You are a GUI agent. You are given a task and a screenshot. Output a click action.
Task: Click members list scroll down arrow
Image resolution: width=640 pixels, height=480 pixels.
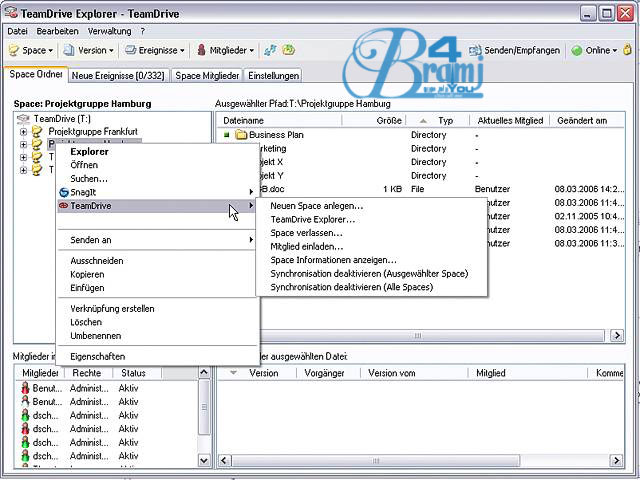(x=204, y=461)
